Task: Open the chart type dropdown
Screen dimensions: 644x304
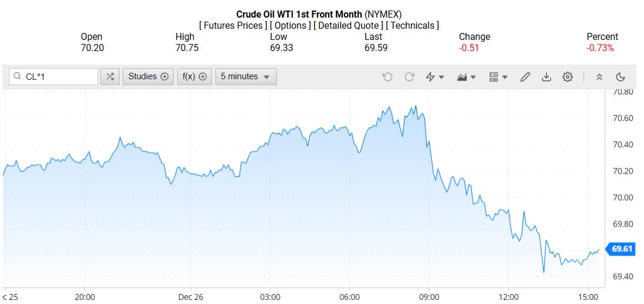Action: pyautogui.click(x=467, y=77)
